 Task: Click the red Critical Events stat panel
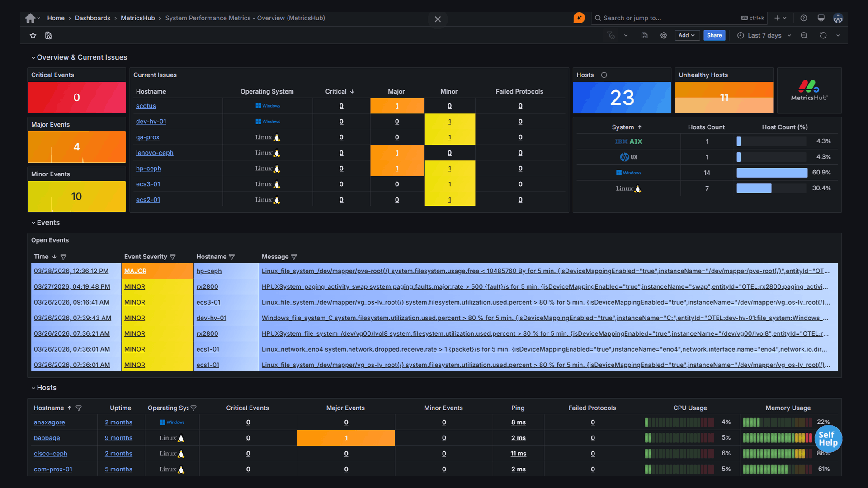click(76, 97)
